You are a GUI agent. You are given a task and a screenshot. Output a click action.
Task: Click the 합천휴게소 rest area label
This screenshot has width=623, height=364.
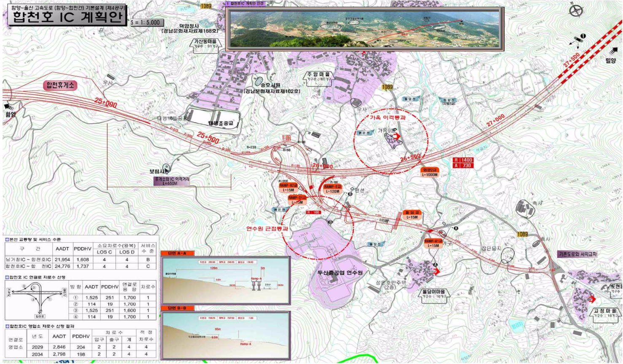tap(60, 85)
